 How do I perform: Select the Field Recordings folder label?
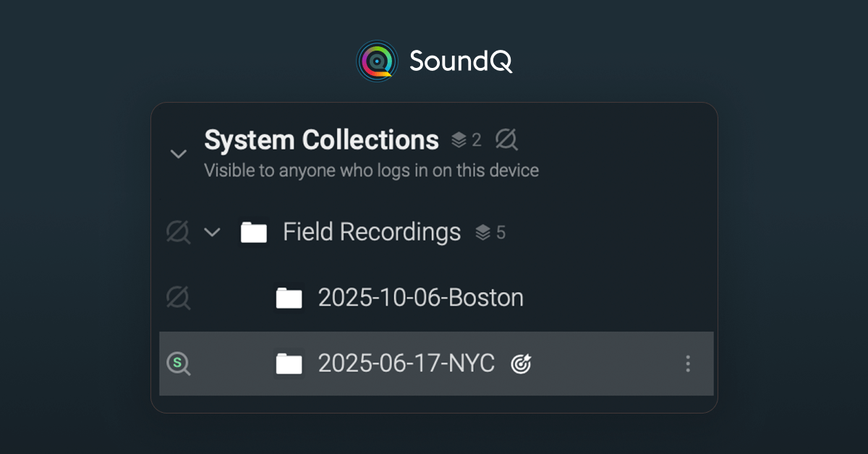coord(372,232)
